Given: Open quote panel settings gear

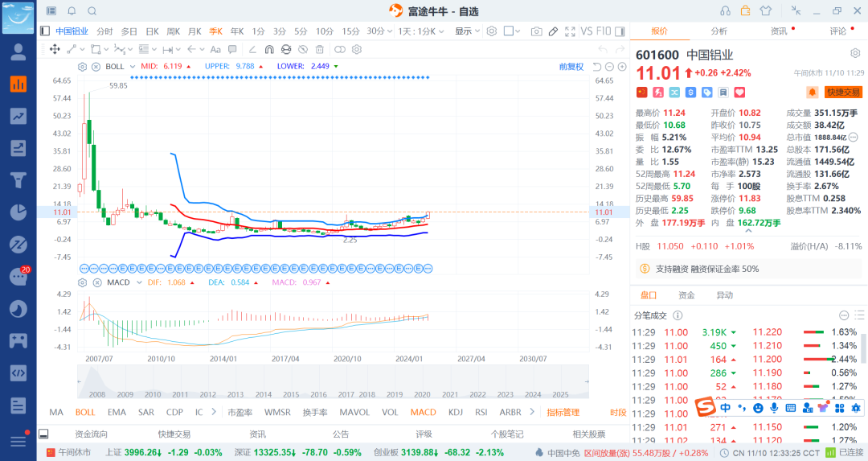Looking at the screenshot, I should [855, 53].
